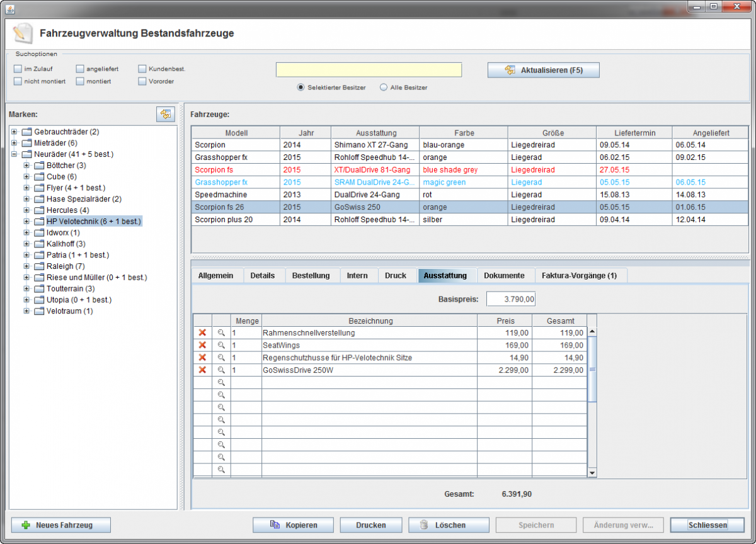
Task: Enable the 'im Zulauf' checkbox
Action: [x=18, y=69]
